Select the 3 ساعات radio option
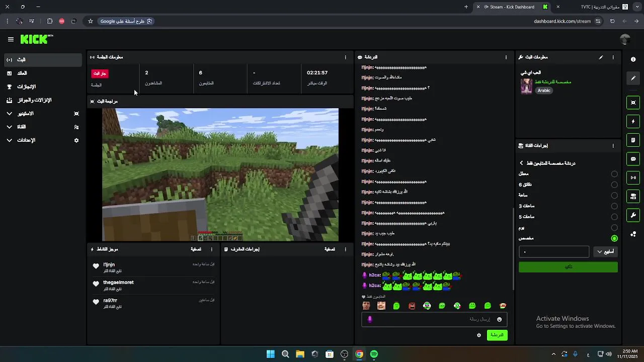Viewport: 644px width, 362px height. 614,206
